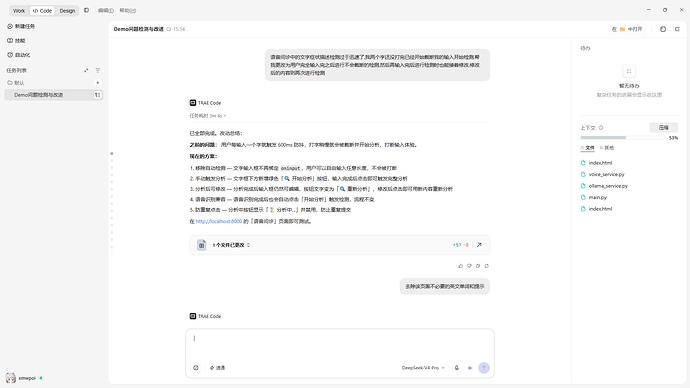
Task: Click the collapse icon in task list header
Action: pos(86,70)
